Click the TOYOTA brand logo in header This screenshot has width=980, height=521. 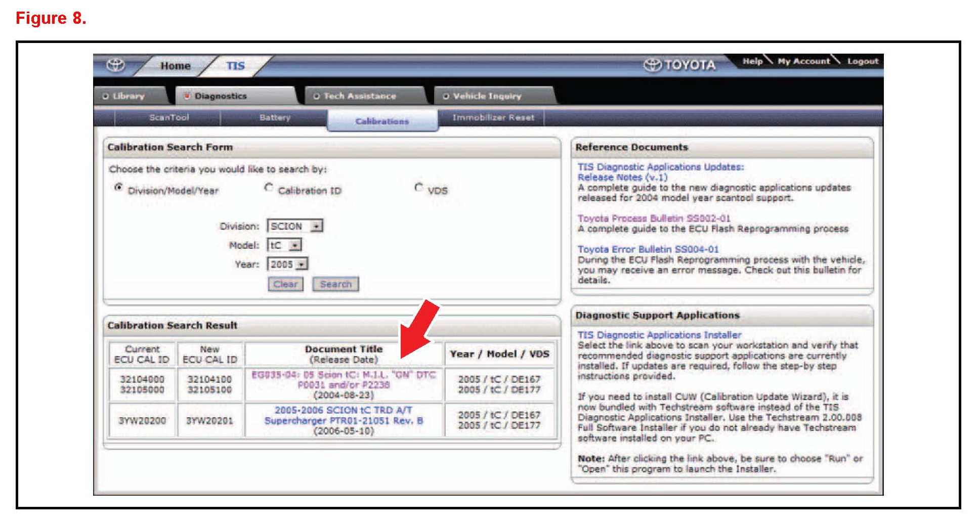coord(679,65)
